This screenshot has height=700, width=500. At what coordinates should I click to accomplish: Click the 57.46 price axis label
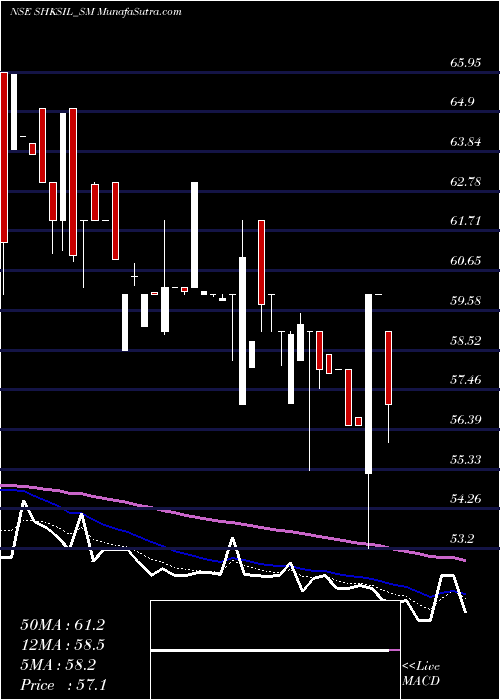(466, 380)
